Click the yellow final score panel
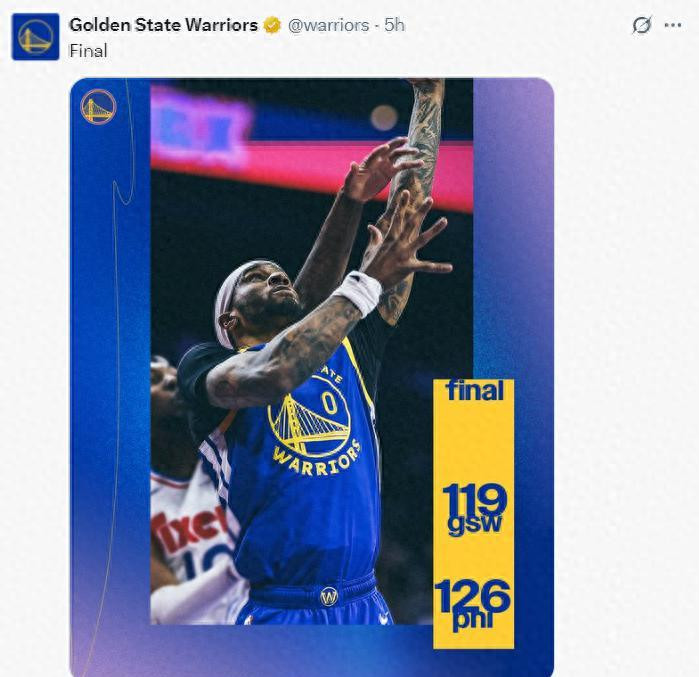Screen dimensions: 699x677 point(473,513)
